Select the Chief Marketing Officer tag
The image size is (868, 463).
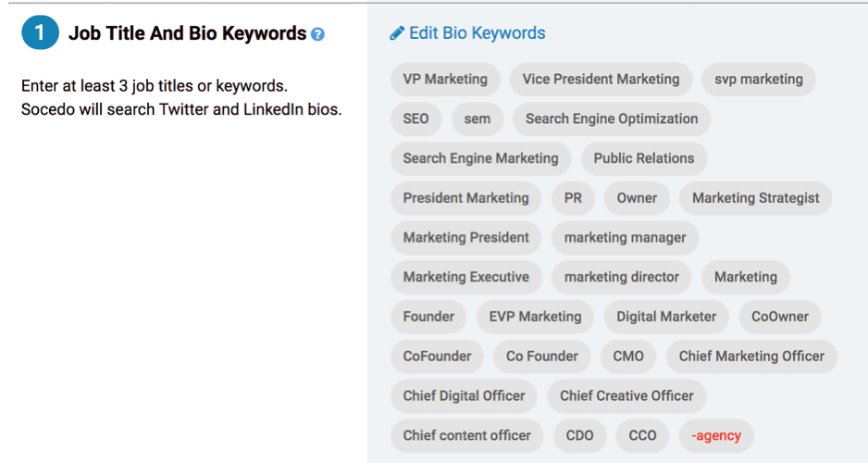(751, 357)
